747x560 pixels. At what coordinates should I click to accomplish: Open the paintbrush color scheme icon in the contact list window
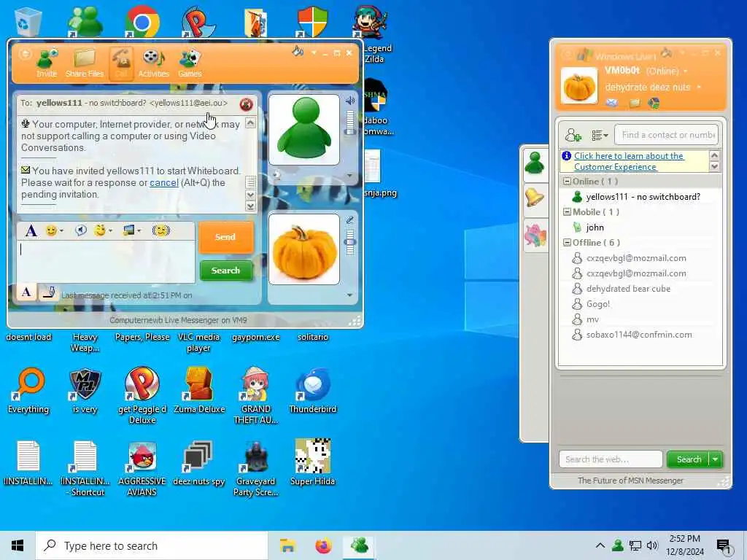point(667,52)
